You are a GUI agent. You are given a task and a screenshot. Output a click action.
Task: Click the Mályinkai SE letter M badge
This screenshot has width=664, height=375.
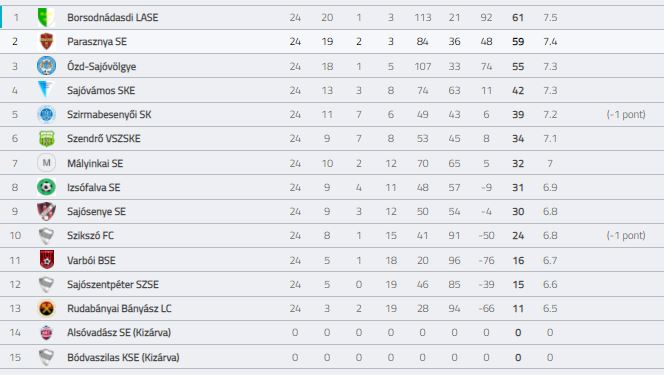46,163
